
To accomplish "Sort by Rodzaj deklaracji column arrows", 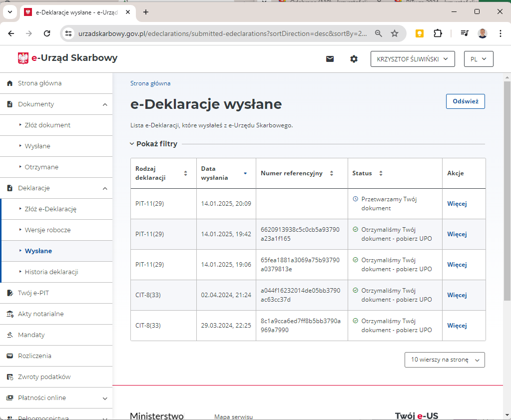I will point(185,173).
